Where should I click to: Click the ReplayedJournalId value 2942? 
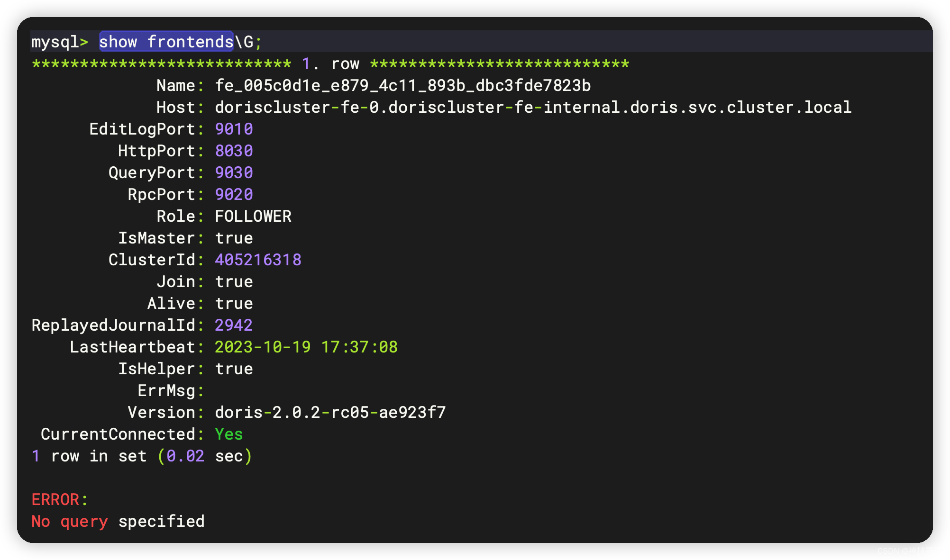233,325
